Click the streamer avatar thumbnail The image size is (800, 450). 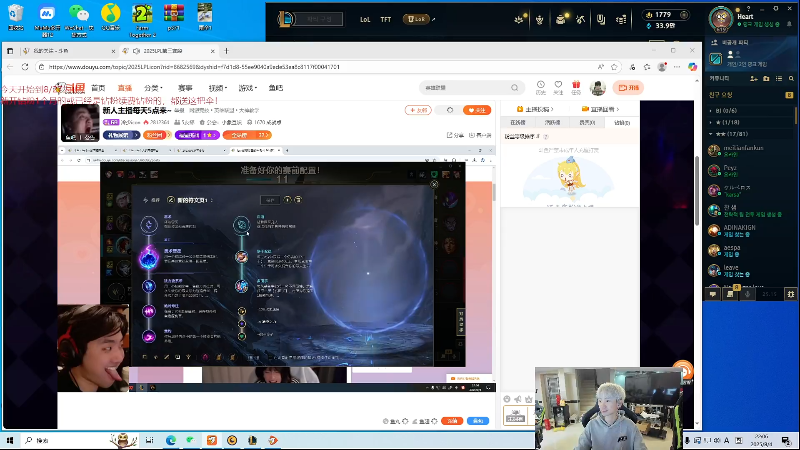coord(80,123)
